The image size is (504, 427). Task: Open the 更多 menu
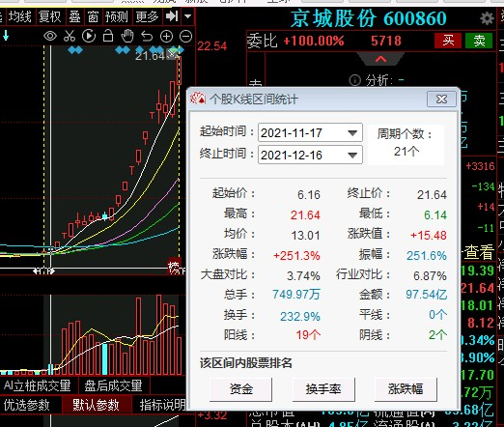(x=147, y=16)
